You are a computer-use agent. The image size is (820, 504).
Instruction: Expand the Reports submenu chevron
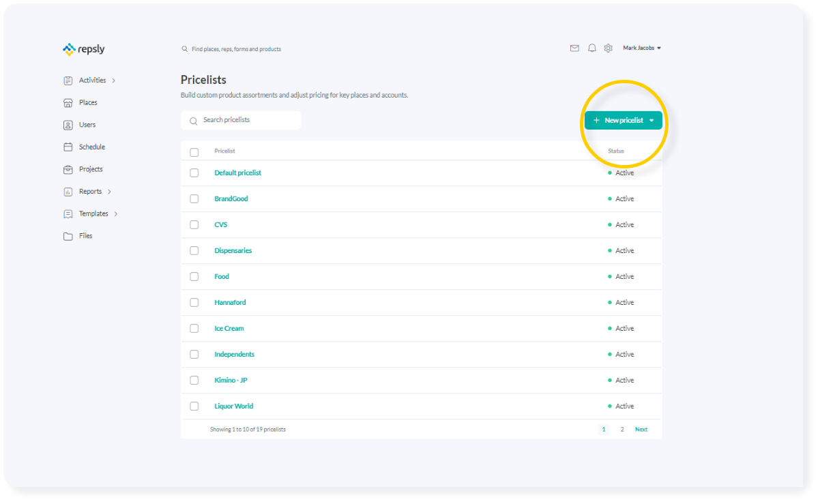[x=109, y=192]
